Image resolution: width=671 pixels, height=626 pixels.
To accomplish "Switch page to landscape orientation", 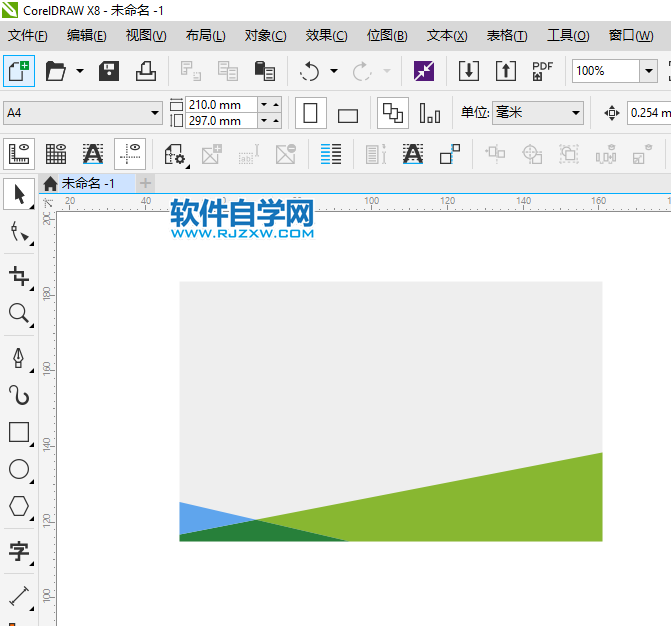I will 348,114.
